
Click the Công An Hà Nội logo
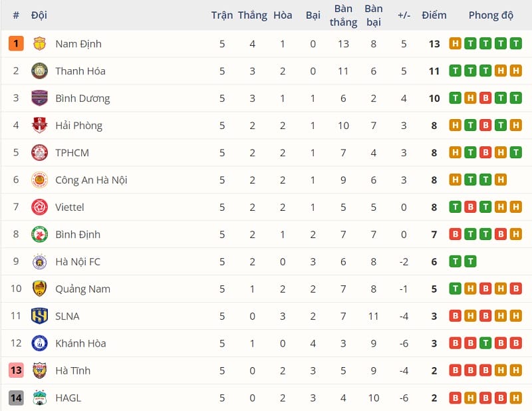pos(40,180)
